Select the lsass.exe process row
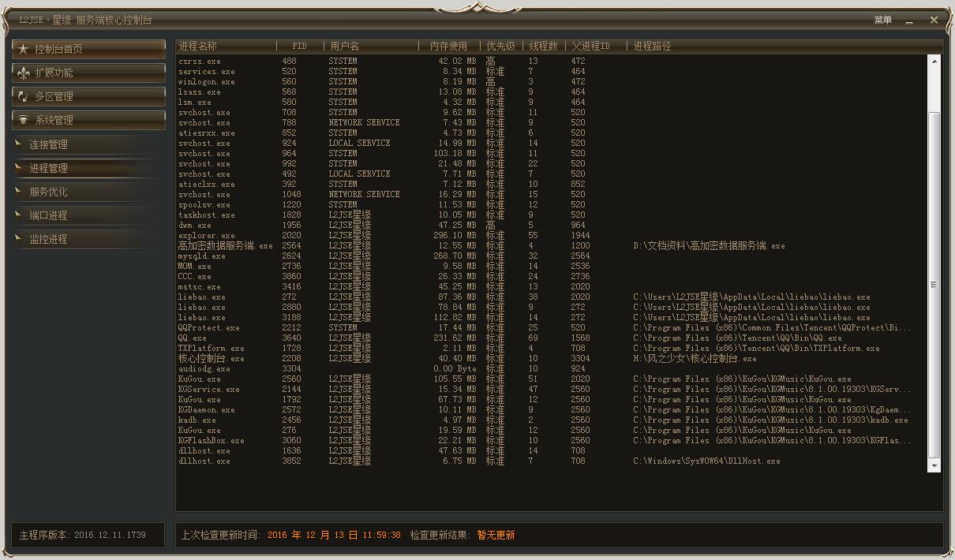This screenshot has height=560, width=955. (x=550, y=91)
